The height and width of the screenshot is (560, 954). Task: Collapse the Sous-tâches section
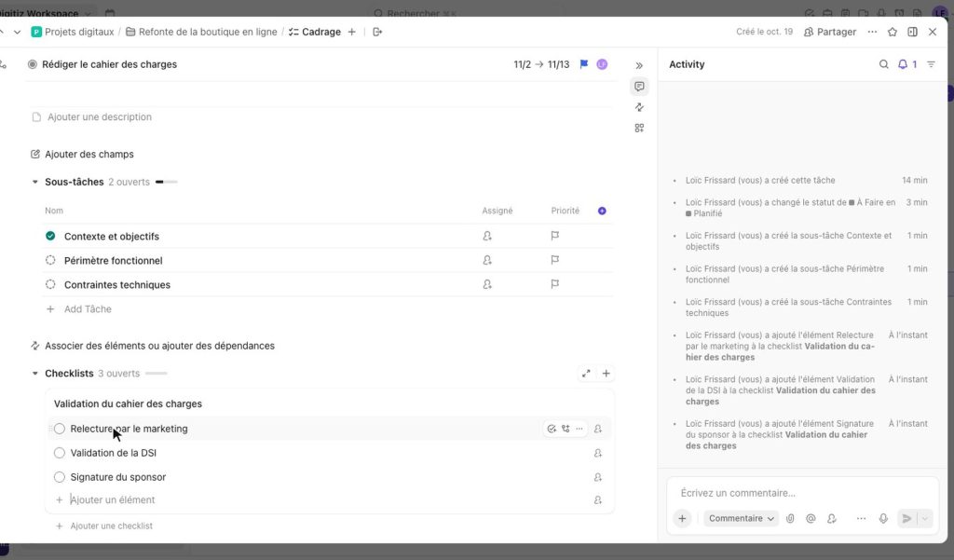pyautogui.click(x=34, y=182)
